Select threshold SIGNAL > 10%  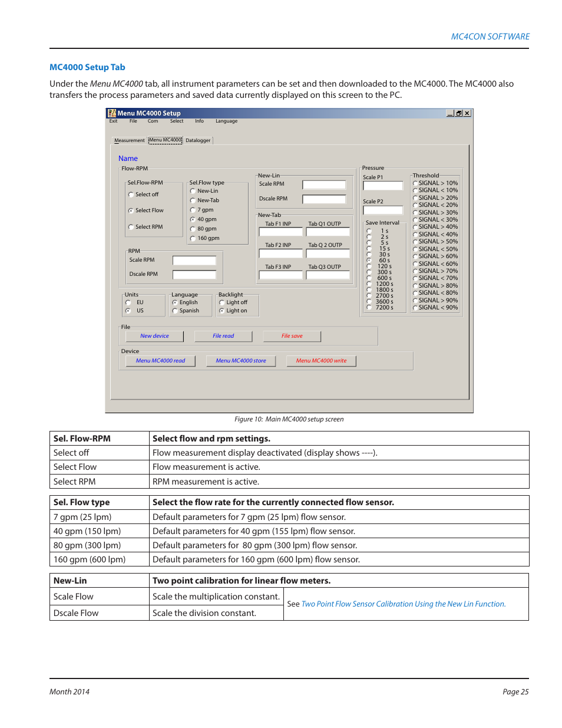pyautogui.click(x=415, y=183)
